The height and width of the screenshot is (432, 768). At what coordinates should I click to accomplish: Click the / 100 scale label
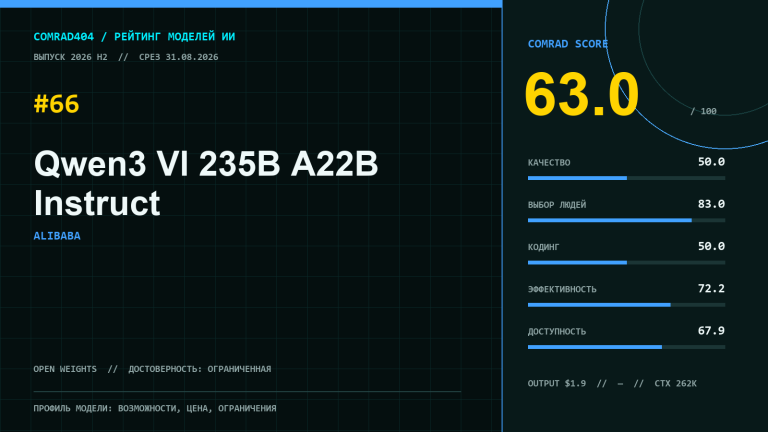click(x=703, y=111)
